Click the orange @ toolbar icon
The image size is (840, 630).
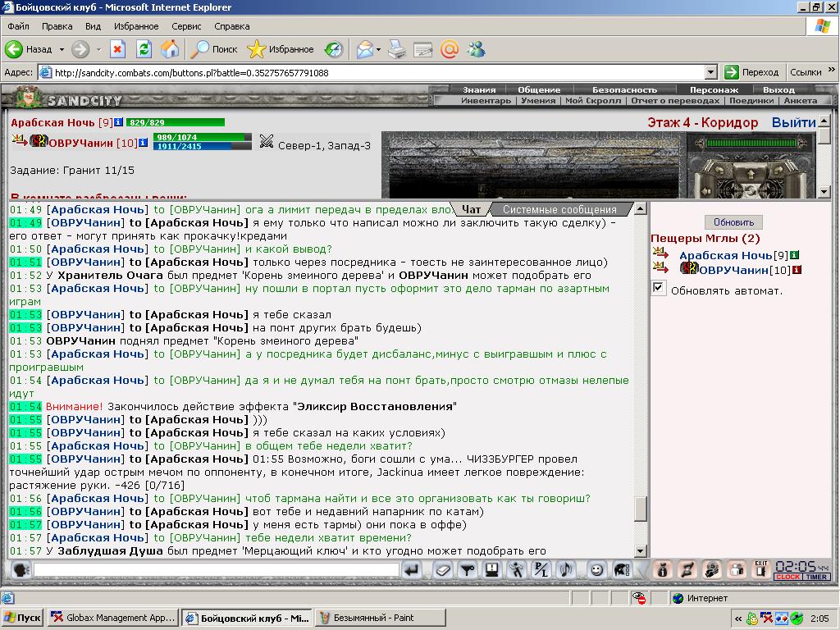[x=450, y=49]
